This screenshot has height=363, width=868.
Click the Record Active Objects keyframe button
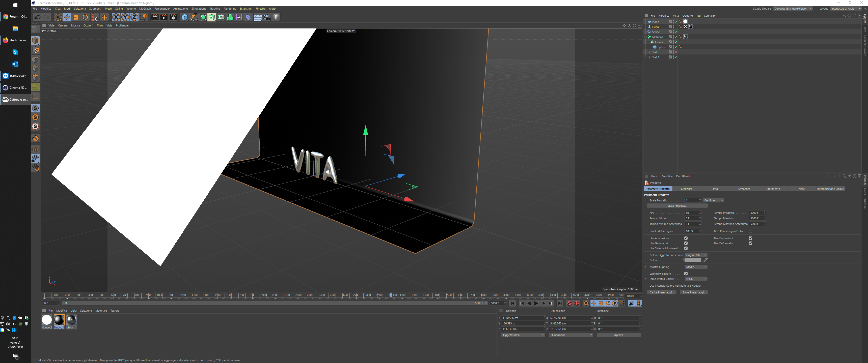pos(569,304)
